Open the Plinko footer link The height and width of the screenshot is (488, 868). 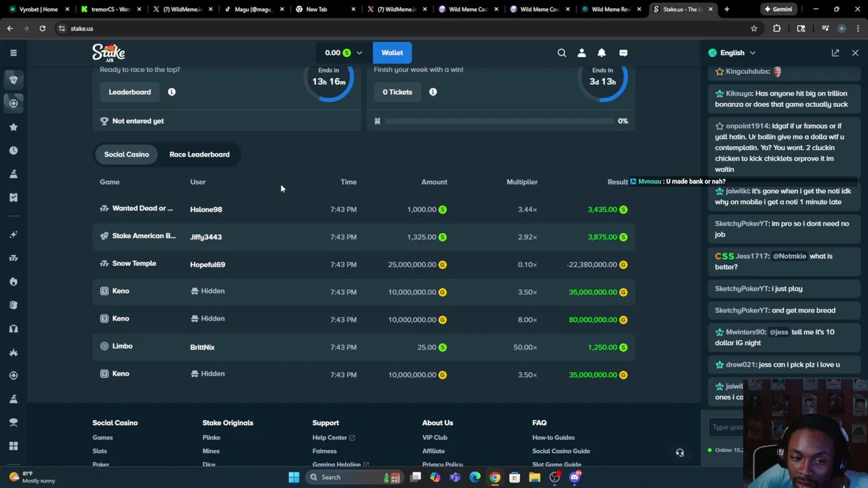coord(211,438)
